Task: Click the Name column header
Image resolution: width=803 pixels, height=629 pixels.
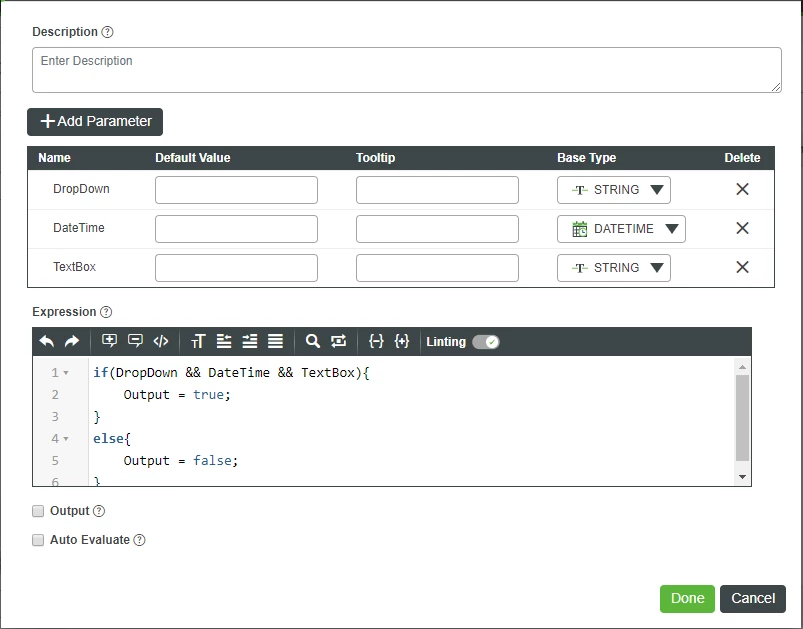Action: coord(54,158)
